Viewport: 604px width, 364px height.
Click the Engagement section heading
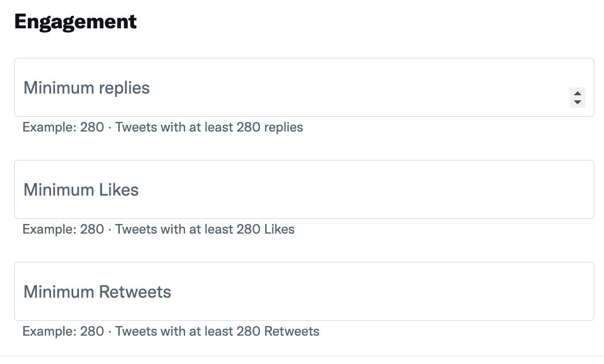coord(75,22)
